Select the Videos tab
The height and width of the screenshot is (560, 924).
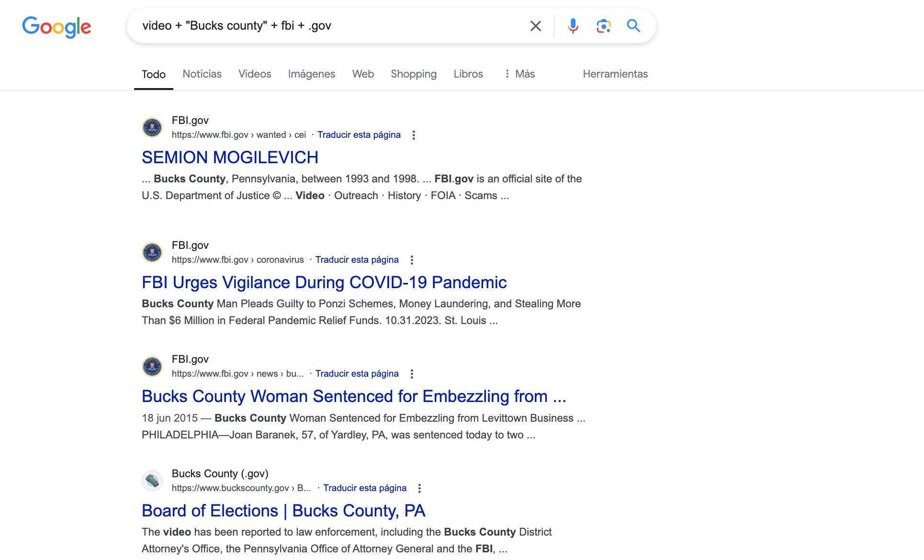click(x=255, y=74)
